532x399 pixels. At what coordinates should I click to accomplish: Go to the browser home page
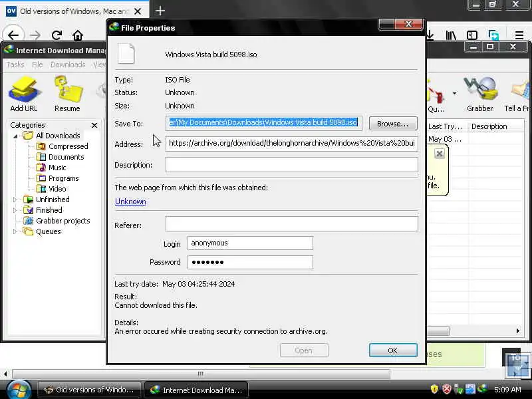point(78,35)
